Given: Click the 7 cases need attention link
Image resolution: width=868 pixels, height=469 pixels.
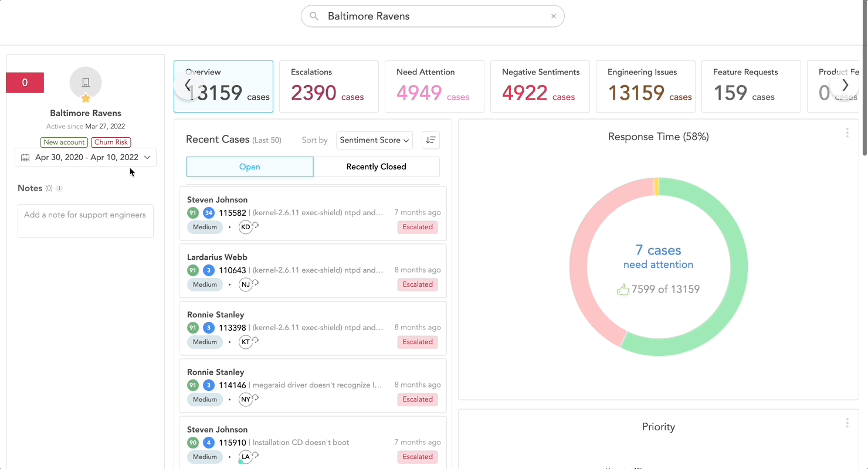Looking at the screenshot, I should 658,259.
